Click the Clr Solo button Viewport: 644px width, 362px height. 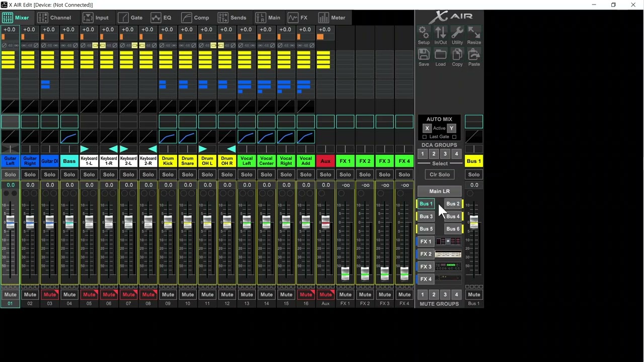(x=439, y=174)
